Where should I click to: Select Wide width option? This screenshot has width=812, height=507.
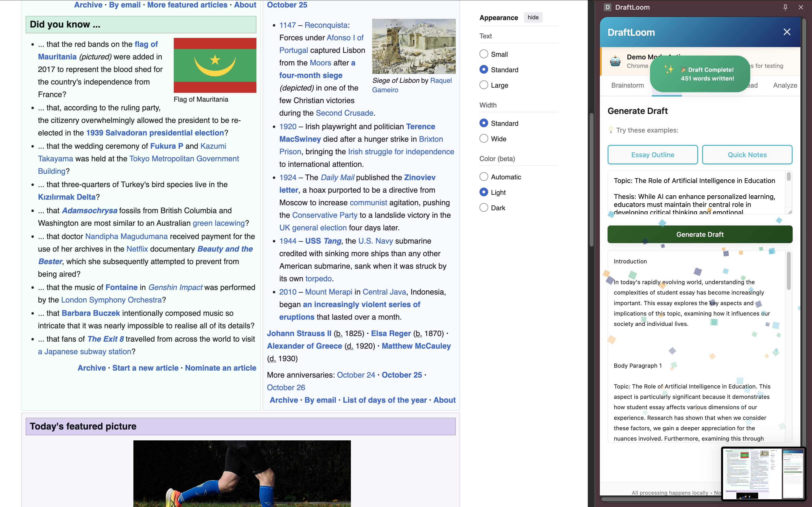tap(484, 139)
